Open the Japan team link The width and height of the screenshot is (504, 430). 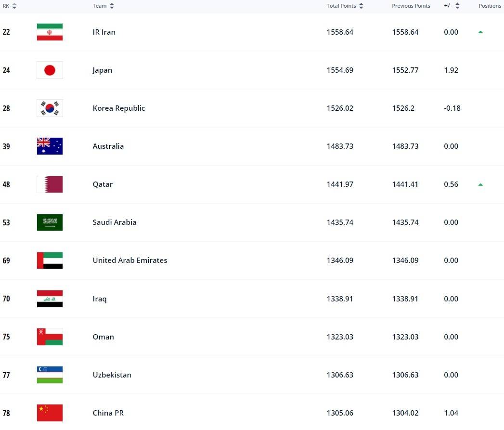click(102, 70)
